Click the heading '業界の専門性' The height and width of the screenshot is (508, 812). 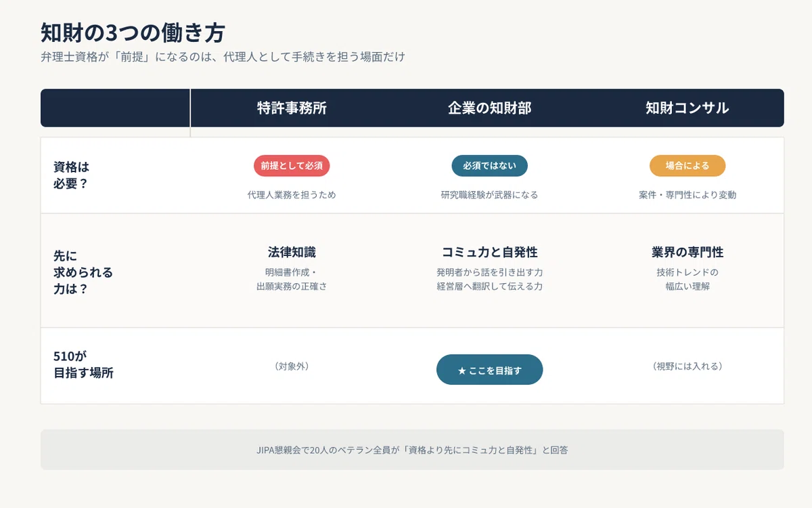(x=687, y=252)
